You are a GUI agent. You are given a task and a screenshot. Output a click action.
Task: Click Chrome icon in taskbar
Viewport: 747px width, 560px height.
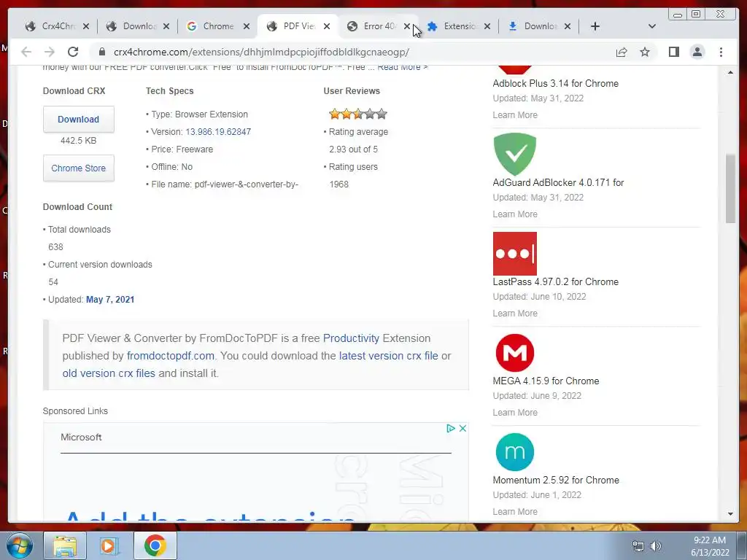pos(155,545)
